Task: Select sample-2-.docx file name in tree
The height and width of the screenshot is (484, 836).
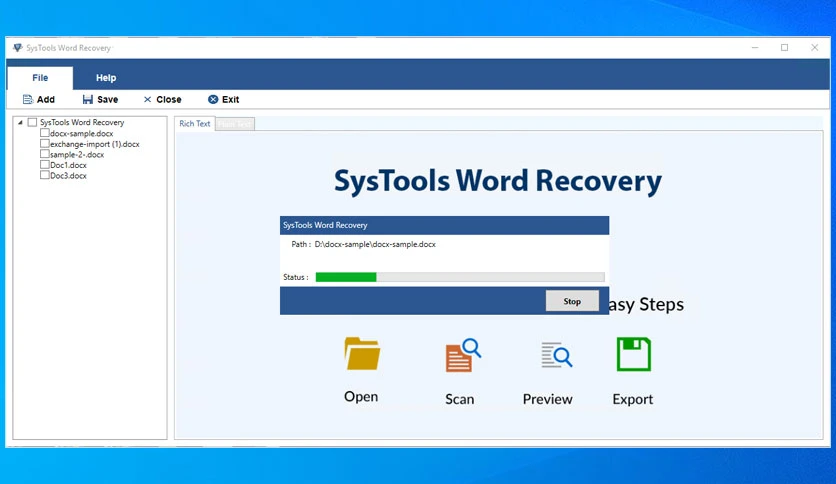Action: pos(77,155)
